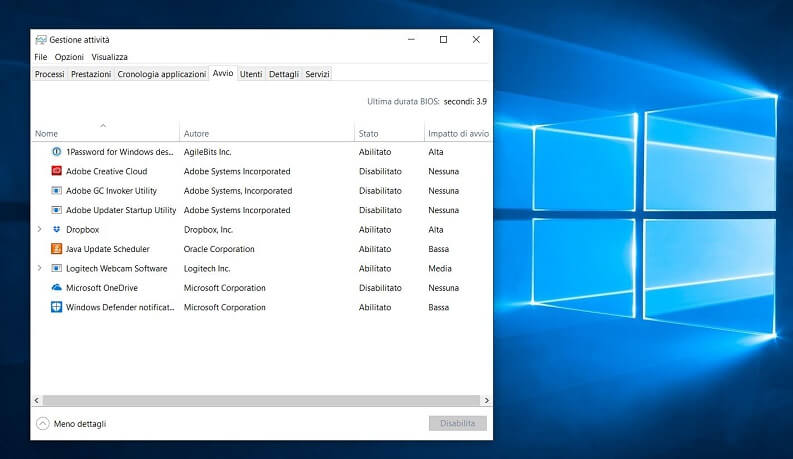Sort by the Stato column header
793x459 pixels.
pos(389,133)
